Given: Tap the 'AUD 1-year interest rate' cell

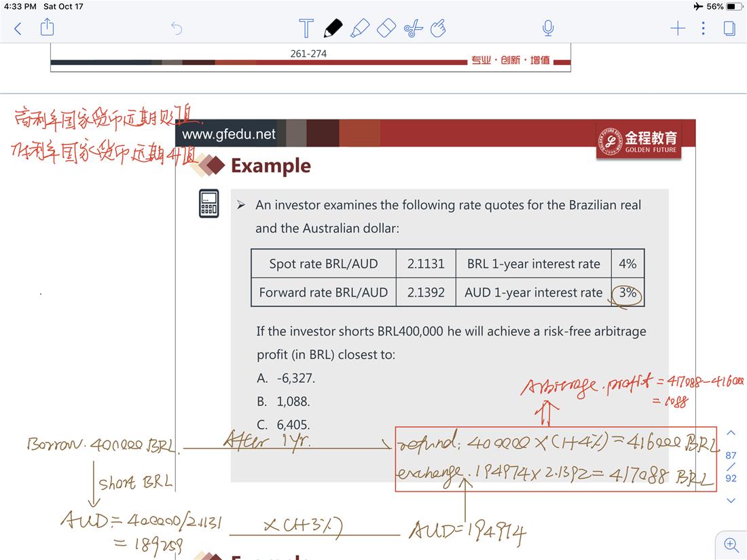Looking at the screenshot, I should pyautogui.click(x=534, y=292).
